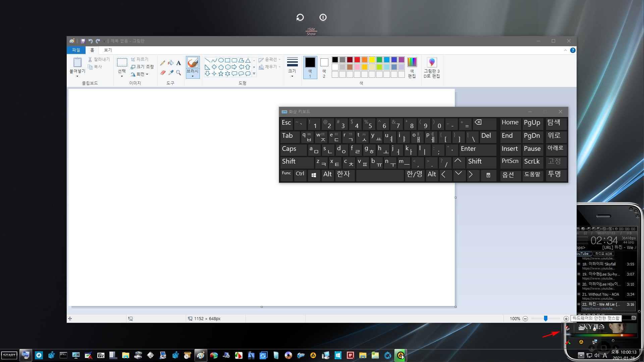This screenshot has width=644, height=362.
Task: Click the zoom out minus button
Action: (525, 319)
